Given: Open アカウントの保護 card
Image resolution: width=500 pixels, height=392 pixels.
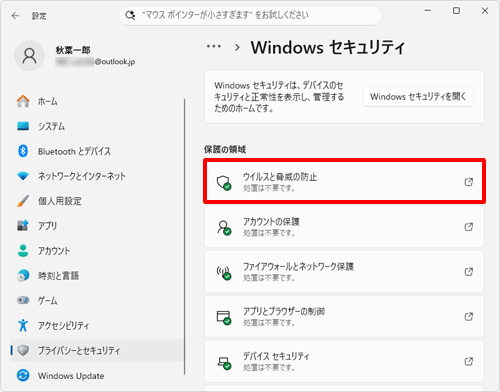Looking at the screenshot, I should (344, 227).
